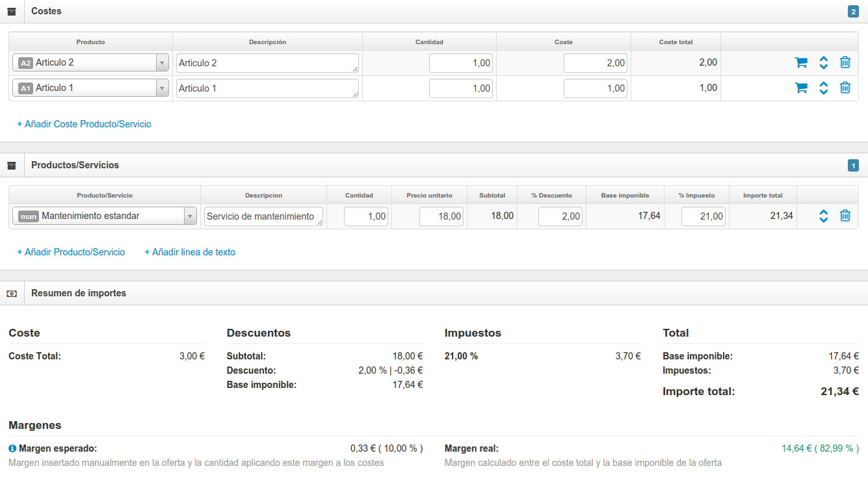Click the Productos/Servicios section header title

pos(75,165)
